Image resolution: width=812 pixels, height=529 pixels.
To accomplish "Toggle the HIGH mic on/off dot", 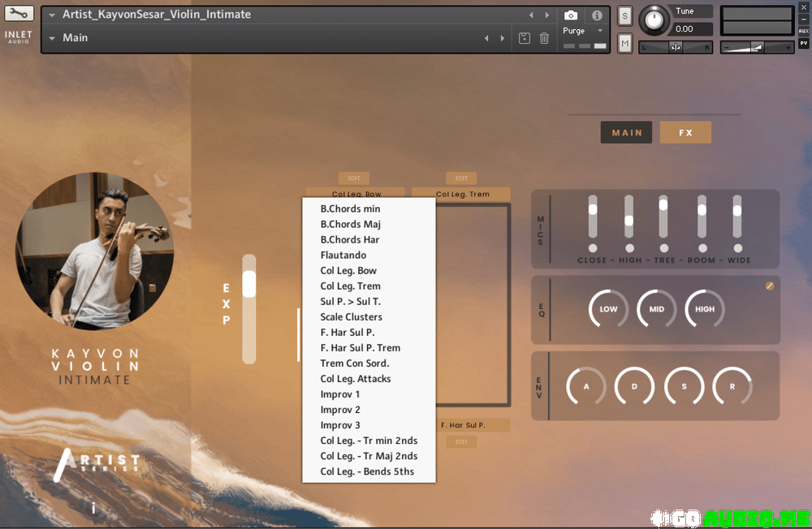I will click(629, 248).
